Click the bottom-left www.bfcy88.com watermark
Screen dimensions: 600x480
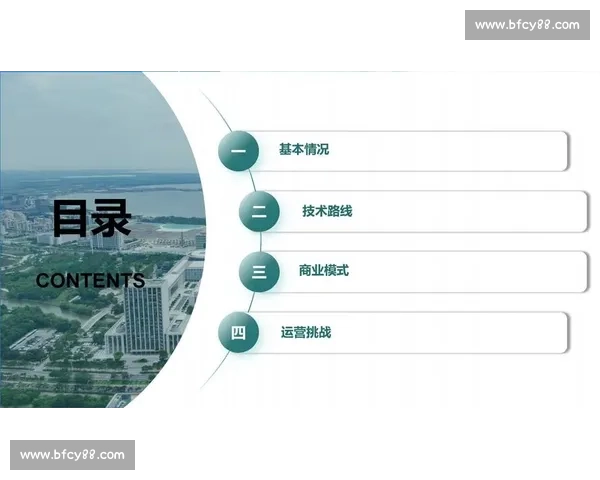pyautogui.click(x=72, y=455)
